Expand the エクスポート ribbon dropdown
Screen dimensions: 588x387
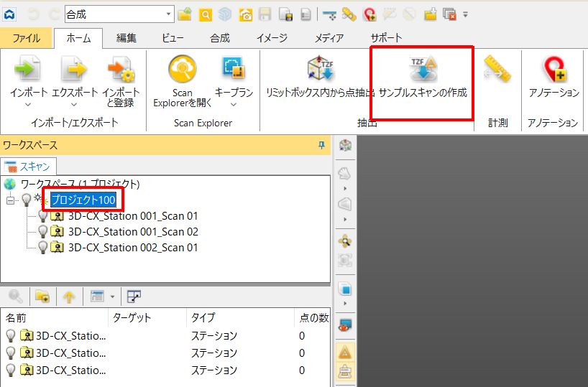(x=74, y=105)
